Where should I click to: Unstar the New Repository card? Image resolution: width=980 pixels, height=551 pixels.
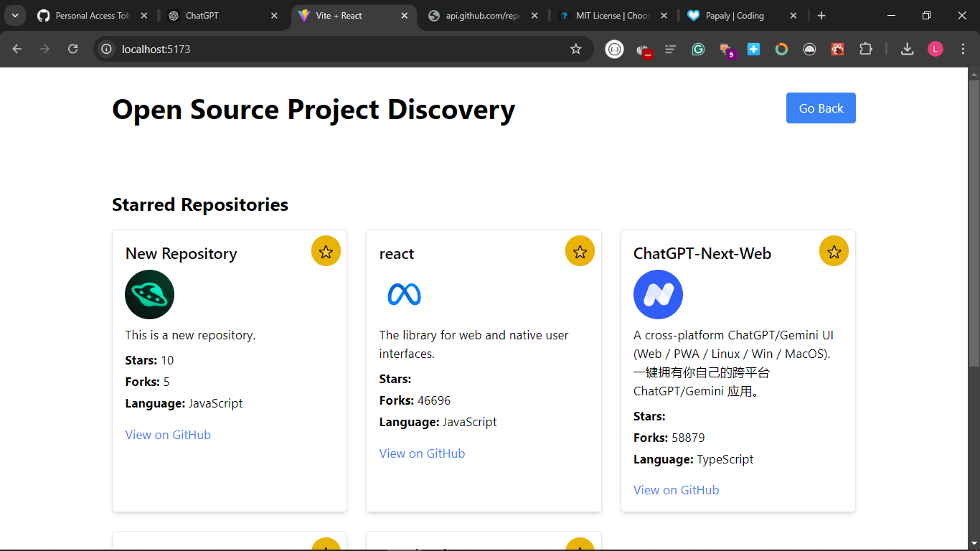pyautogui.click(x=326, y=252)
